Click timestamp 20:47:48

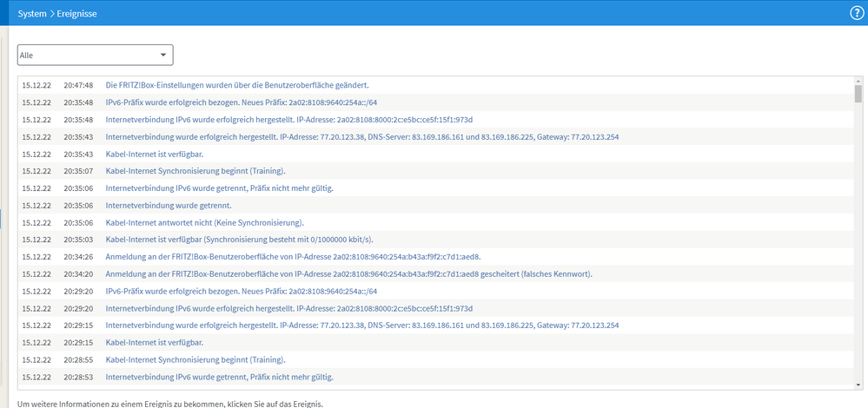coord(78,86)
